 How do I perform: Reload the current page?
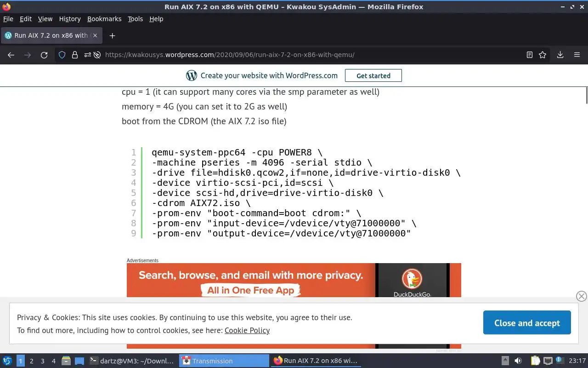(44, 55)
